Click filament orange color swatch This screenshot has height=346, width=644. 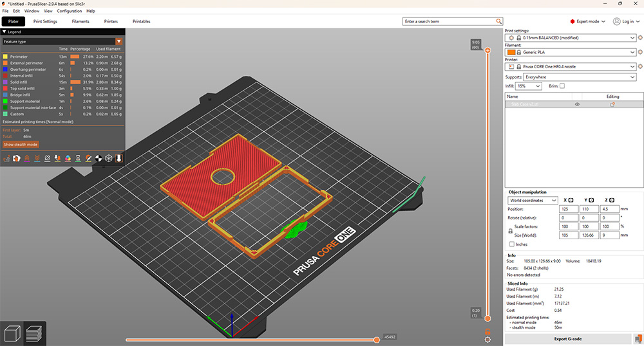[511, 53]
